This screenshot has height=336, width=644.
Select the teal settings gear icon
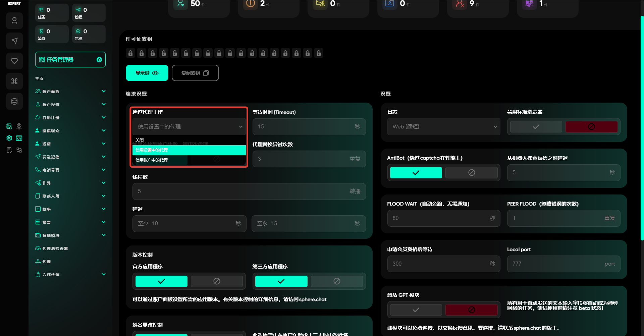click(x=9, y=138)
